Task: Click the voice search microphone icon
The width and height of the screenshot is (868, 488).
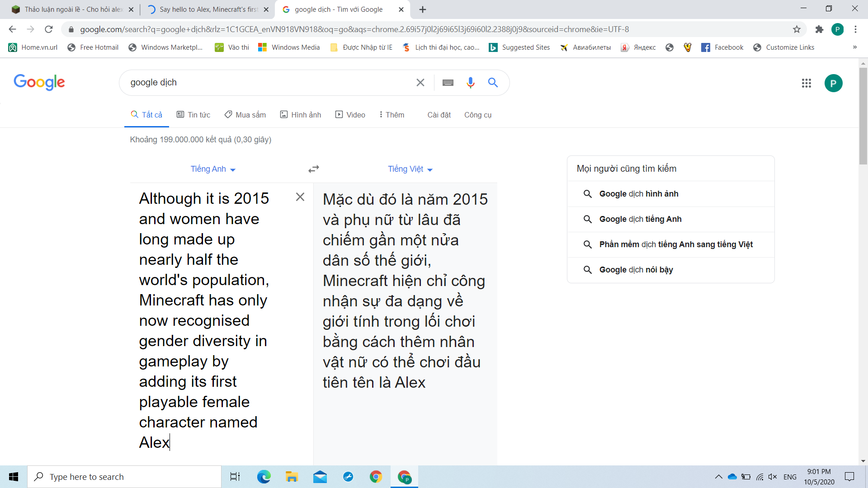Action: [470, 83]
